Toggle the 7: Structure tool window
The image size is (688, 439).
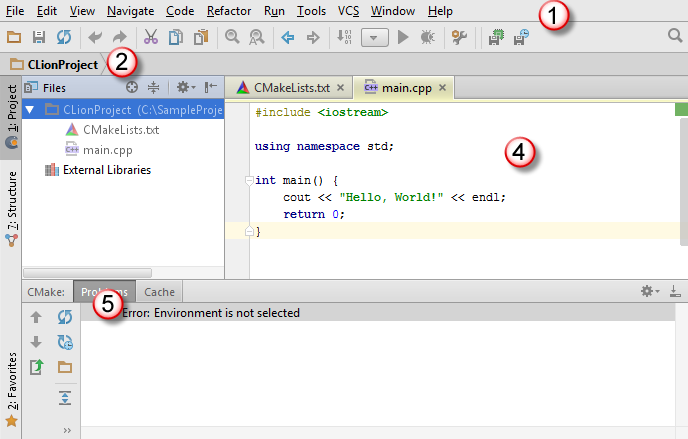tap(11, 205)
